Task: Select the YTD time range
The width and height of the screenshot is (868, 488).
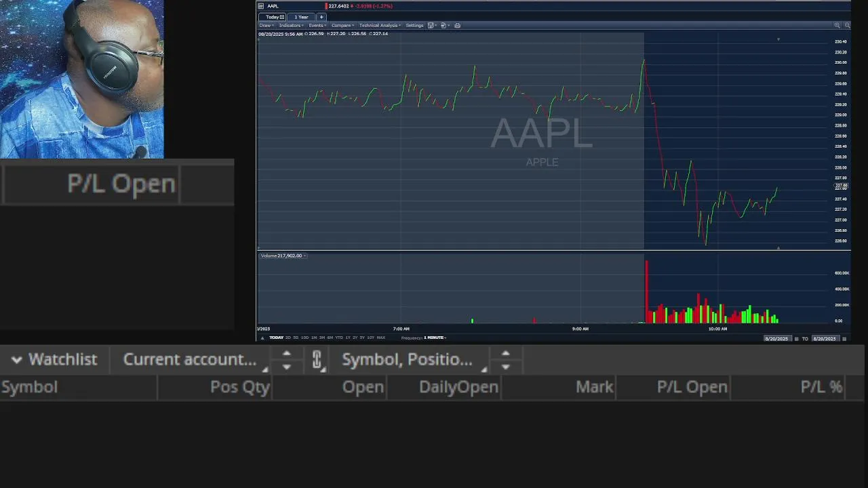Action: [339, 338]
